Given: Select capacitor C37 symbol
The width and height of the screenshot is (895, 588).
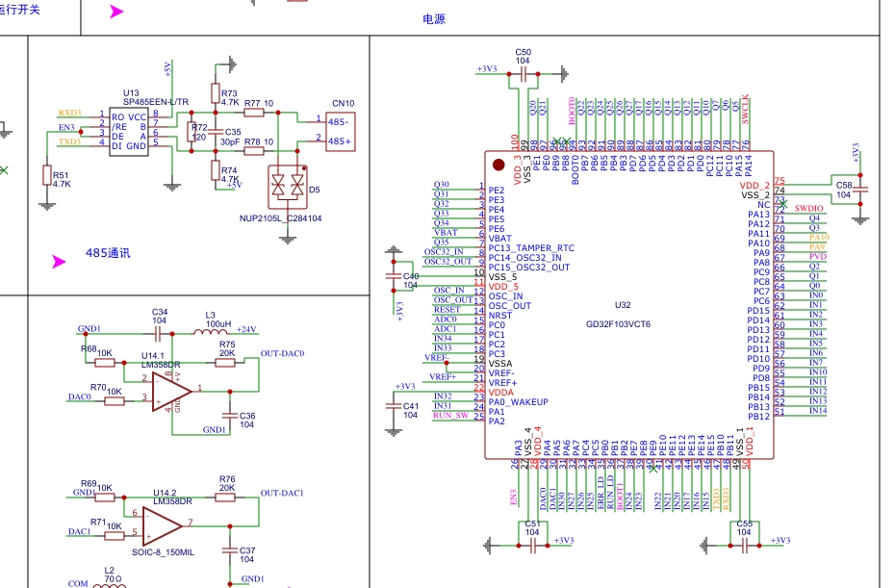Looking at the screenshot, I should (x=229, y=550).
